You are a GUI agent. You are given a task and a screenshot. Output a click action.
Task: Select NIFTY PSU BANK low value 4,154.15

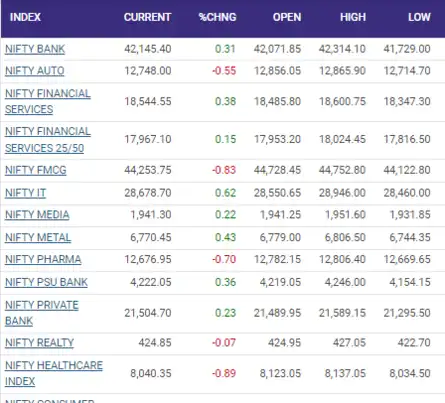click(410, 282)
